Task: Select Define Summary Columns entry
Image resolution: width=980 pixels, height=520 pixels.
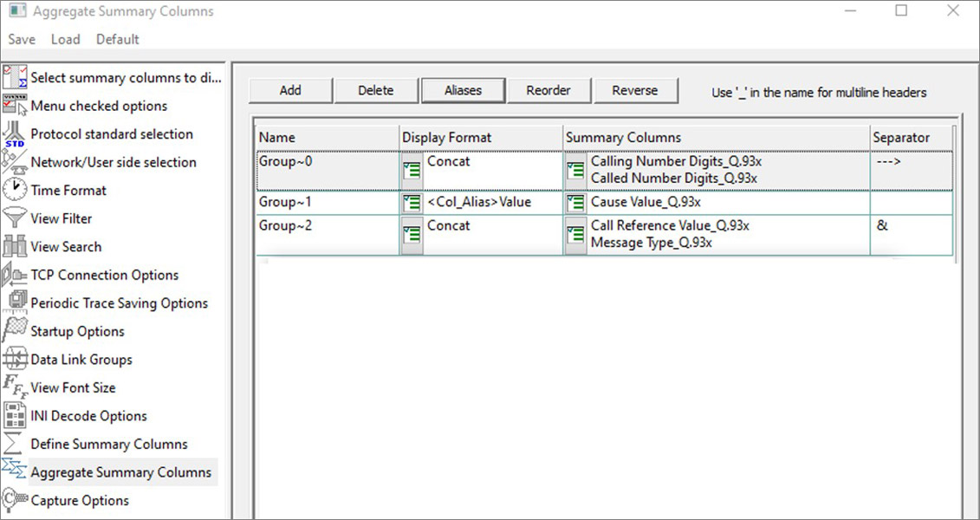Action: 109,444
